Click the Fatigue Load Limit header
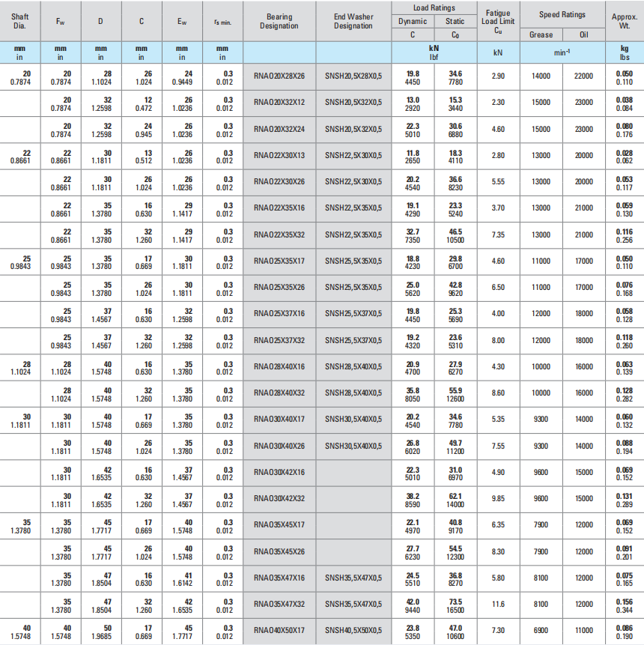The height and width of the screenshot is (645, 644). click(x=498, y=21)
